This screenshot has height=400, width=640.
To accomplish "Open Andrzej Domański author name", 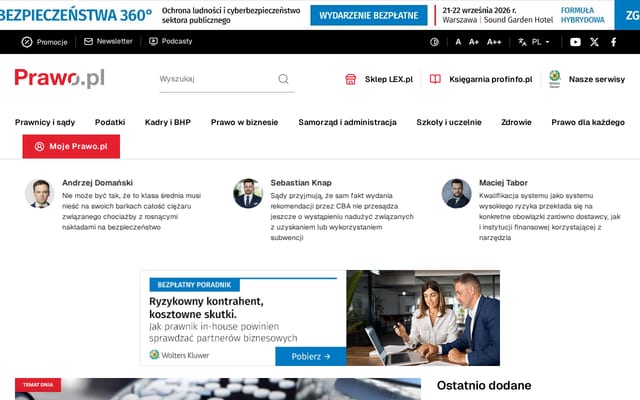I will (97, 183).
